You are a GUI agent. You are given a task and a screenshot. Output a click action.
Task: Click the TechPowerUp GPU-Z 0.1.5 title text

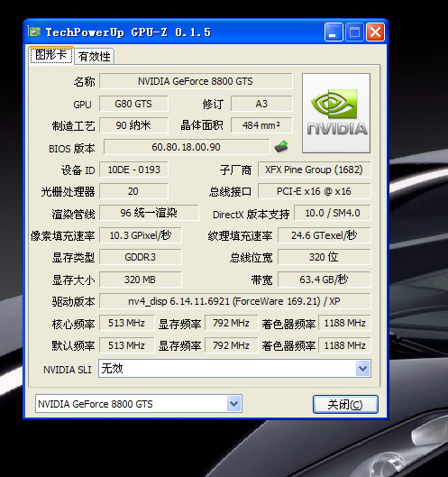pyautogui.click(x=128, y=32)
